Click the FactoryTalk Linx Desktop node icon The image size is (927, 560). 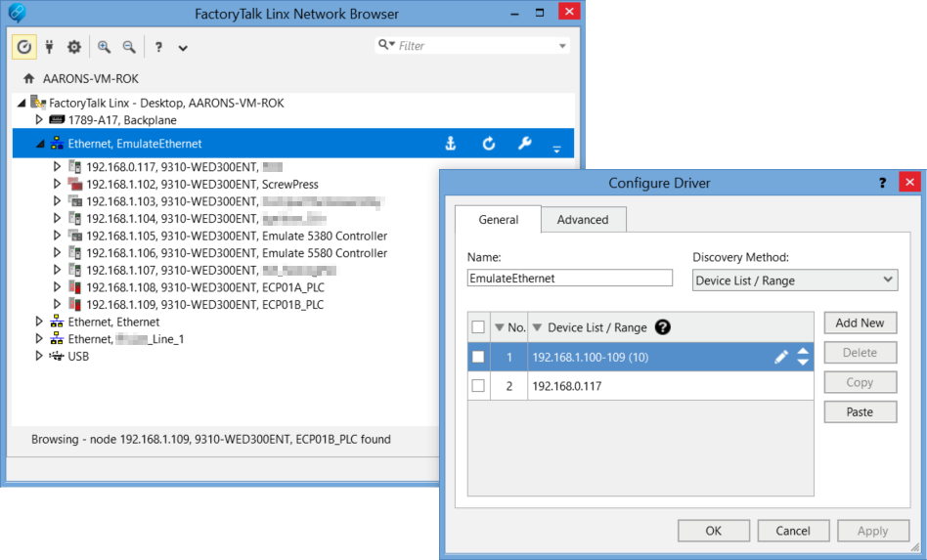pyautogui.click(x=38, y=103)
